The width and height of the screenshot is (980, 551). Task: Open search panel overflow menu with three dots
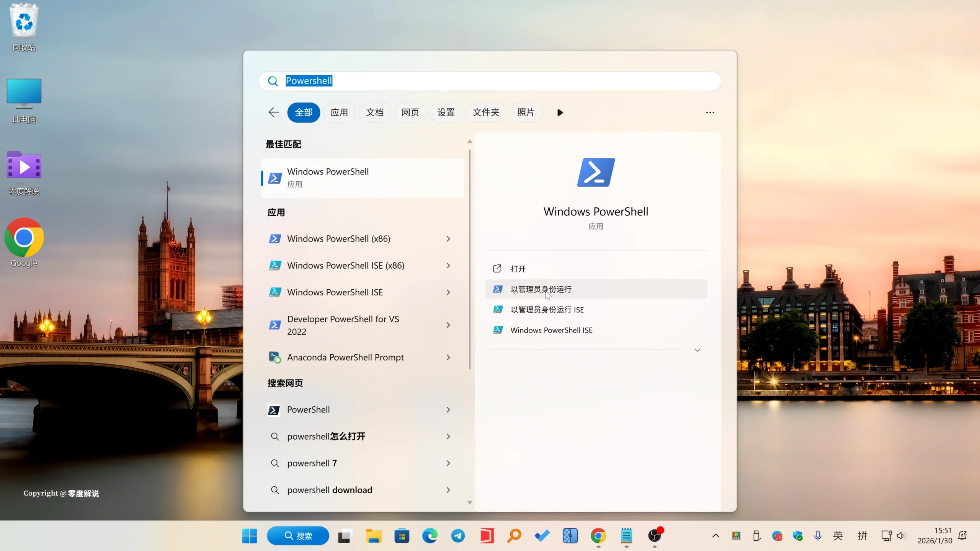click(709, 112)
